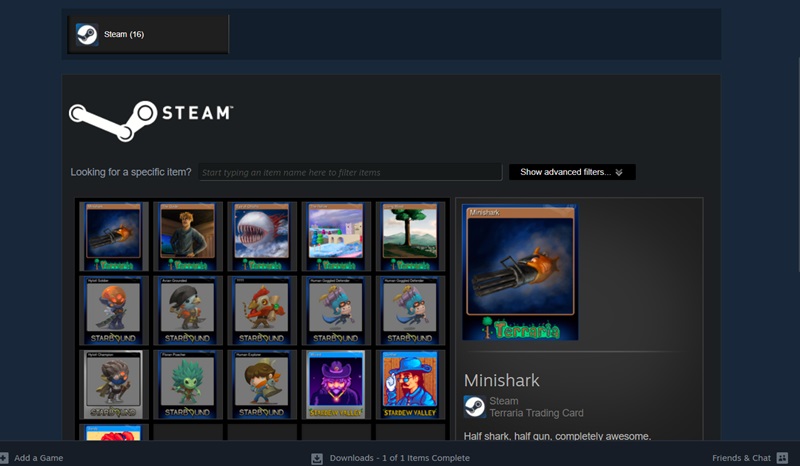
Task: Select the Floran Poacher Starbound card
Action: (188, 384)
